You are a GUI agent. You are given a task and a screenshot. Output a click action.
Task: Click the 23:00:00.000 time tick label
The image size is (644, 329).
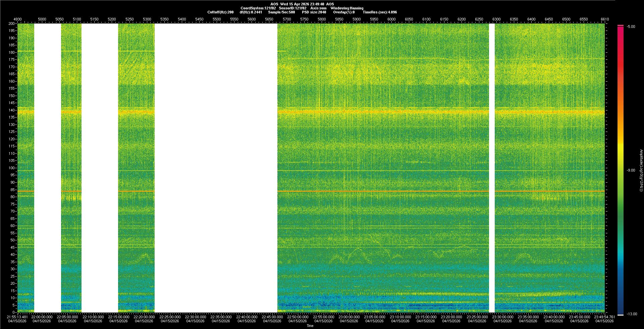pos(349,317)
